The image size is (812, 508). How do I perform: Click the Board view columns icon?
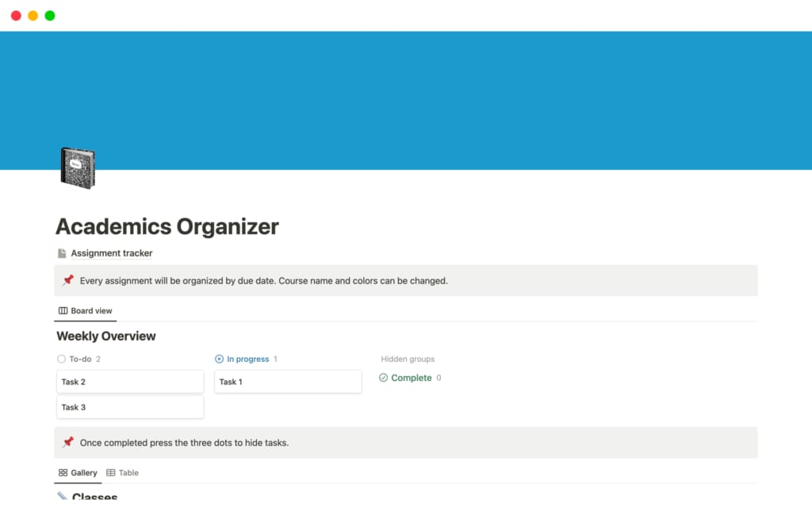[63, 311]
